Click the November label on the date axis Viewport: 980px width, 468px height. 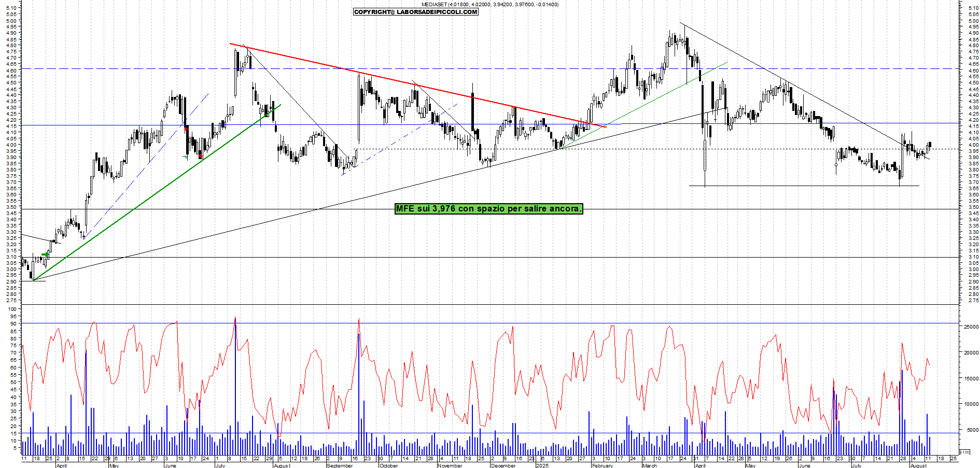(450, 465)
